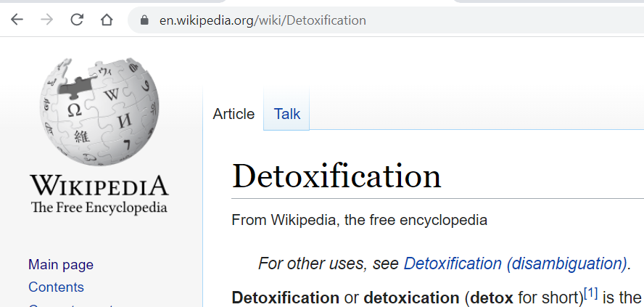Go to the browser Home page
Screen dimensions: 644x307
click(107, 20)
